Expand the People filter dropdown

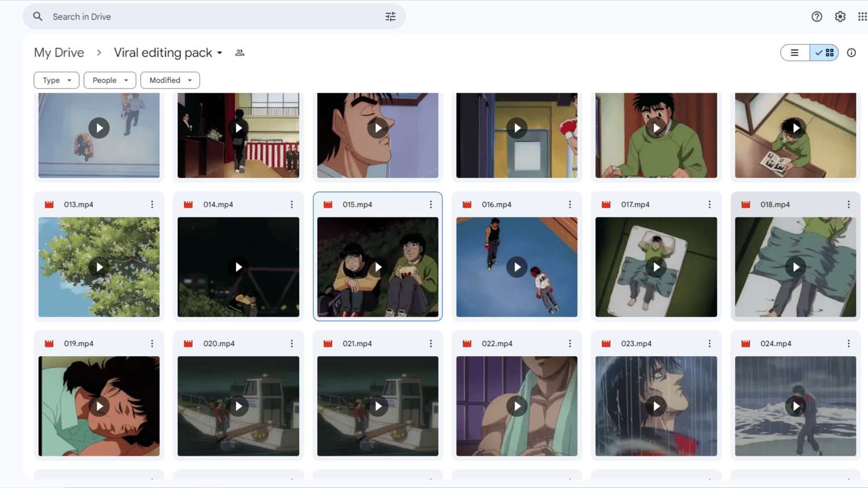[x=110, y=80]
